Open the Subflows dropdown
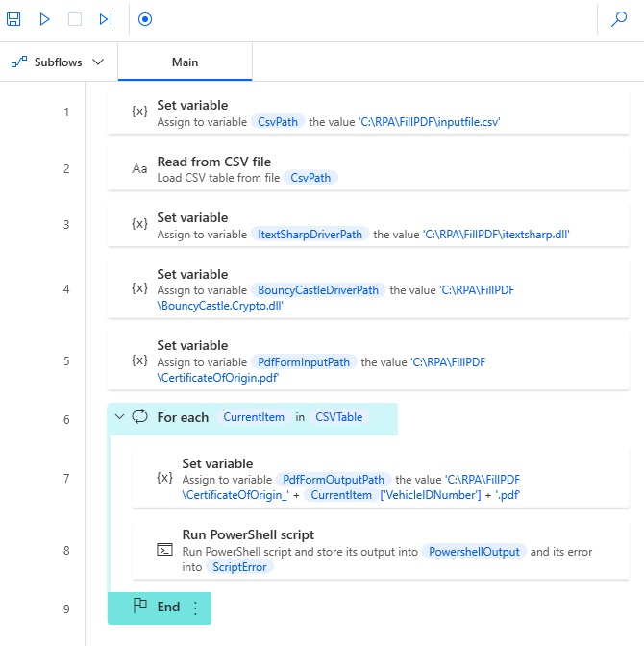 58,62
